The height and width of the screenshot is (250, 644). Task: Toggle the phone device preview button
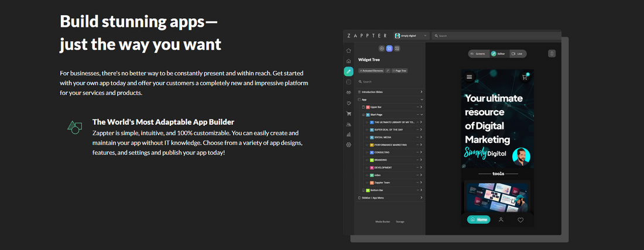551,54
